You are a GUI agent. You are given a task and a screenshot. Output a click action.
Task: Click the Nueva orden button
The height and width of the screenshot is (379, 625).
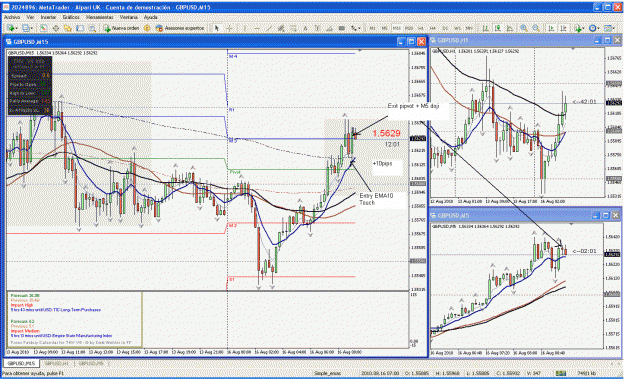121,28
